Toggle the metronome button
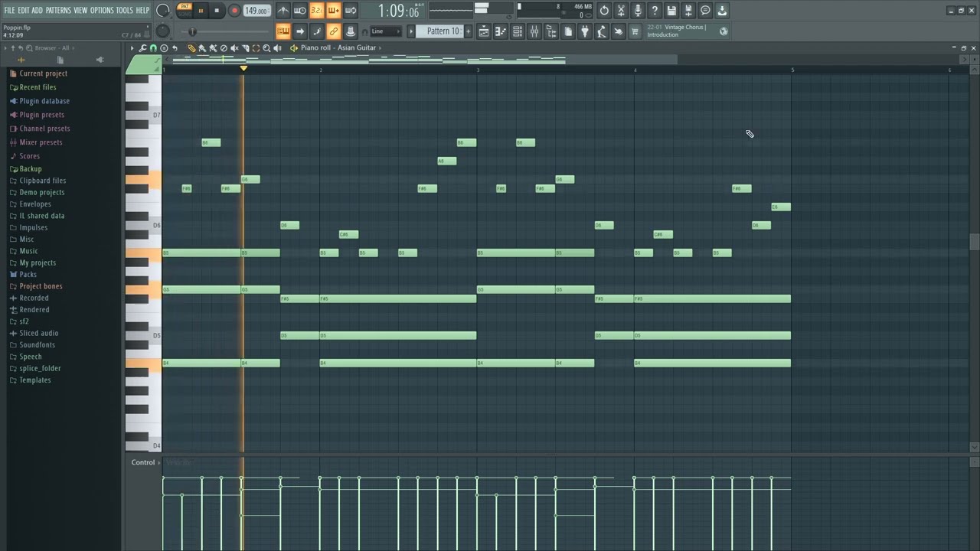980x551 pixels. (x=283, y=11)
